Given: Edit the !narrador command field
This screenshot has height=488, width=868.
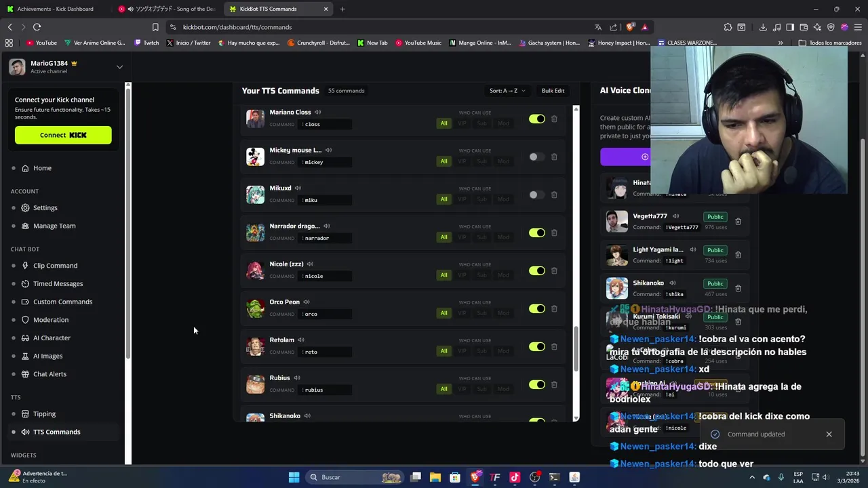Looking at the screenshot, I should point(325,238).
